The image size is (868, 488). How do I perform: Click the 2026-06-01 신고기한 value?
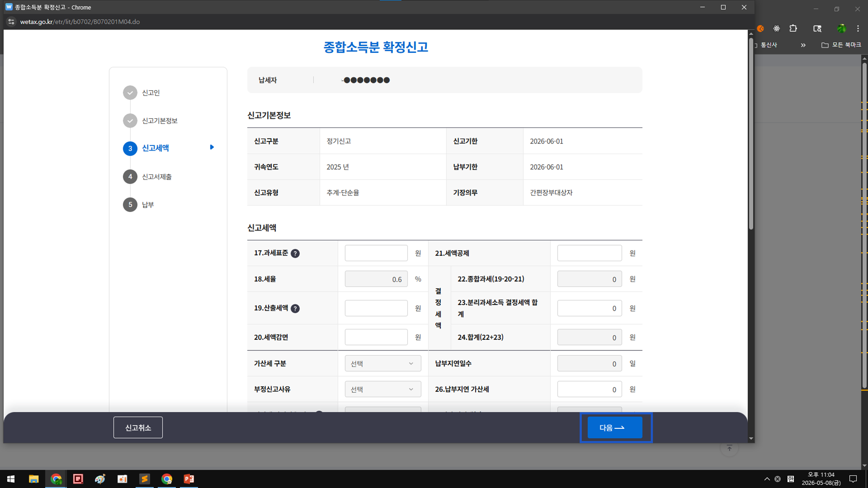547,141
